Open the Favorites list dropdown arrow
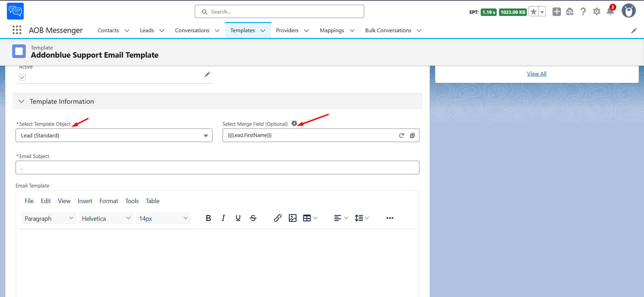 [542, 12]
